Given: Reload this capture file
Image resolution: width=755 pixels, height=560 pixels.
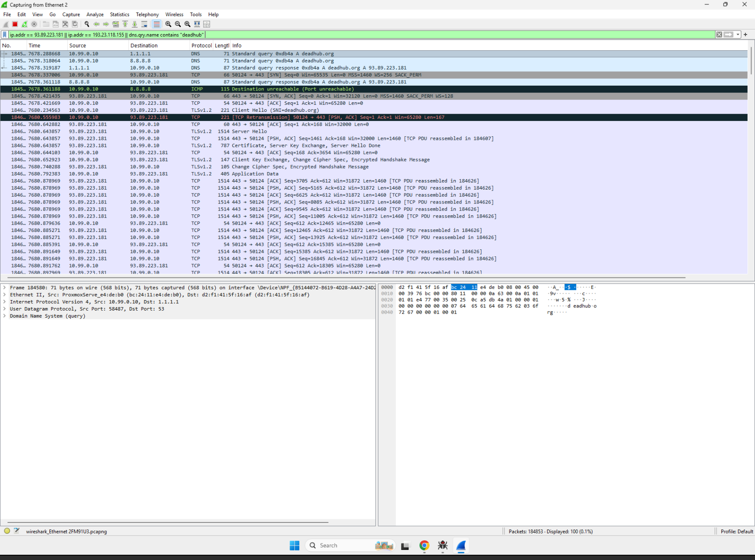Looking at the screenshot, I should click(75, 24).
